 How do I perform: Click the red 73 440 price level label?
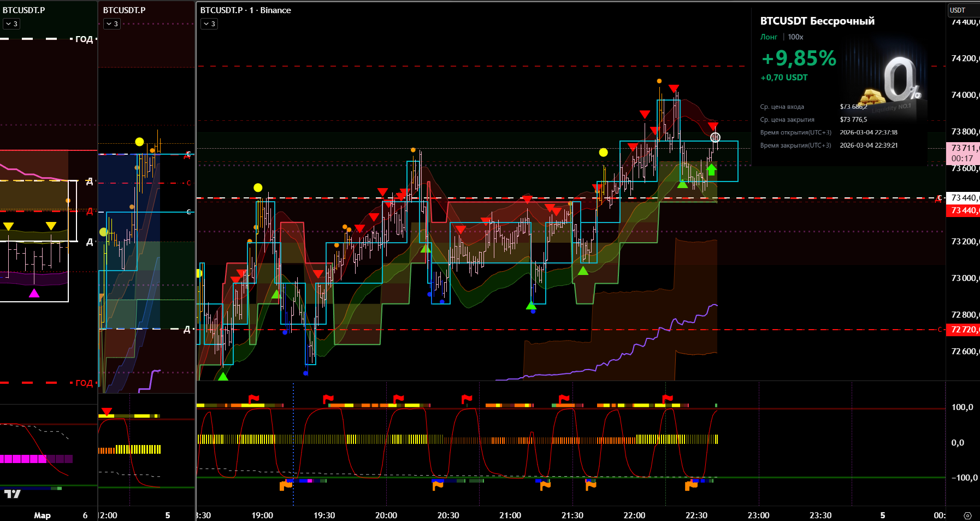coord(963,210)
